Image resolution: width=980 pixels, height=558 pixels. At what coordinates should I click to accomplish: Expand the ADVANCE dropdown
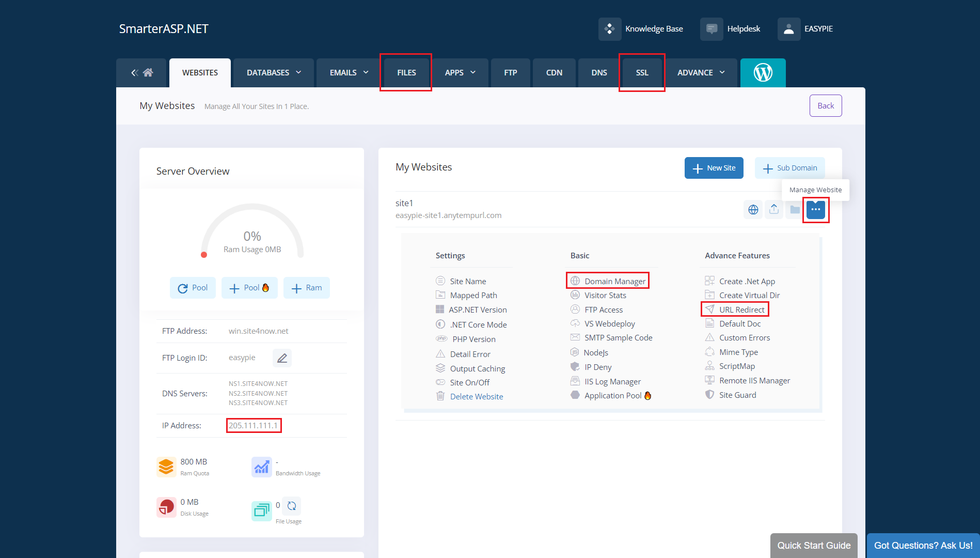pyautogui.click(x=700, y=72)
